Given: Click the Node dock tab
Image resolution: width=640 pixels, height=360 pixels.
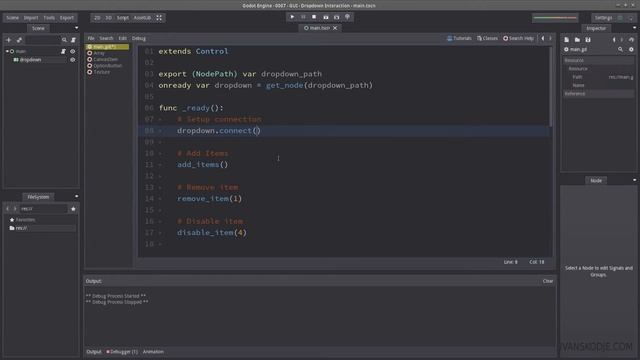Looking at the screenshot, I should tap(596, 180).
